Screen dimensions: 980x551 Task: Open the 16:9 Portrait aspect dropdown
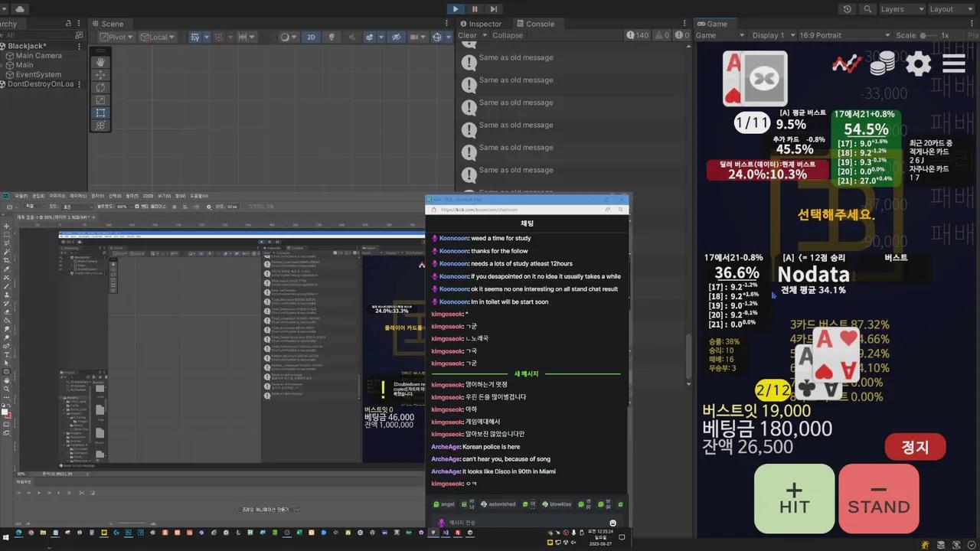(844, 35)
